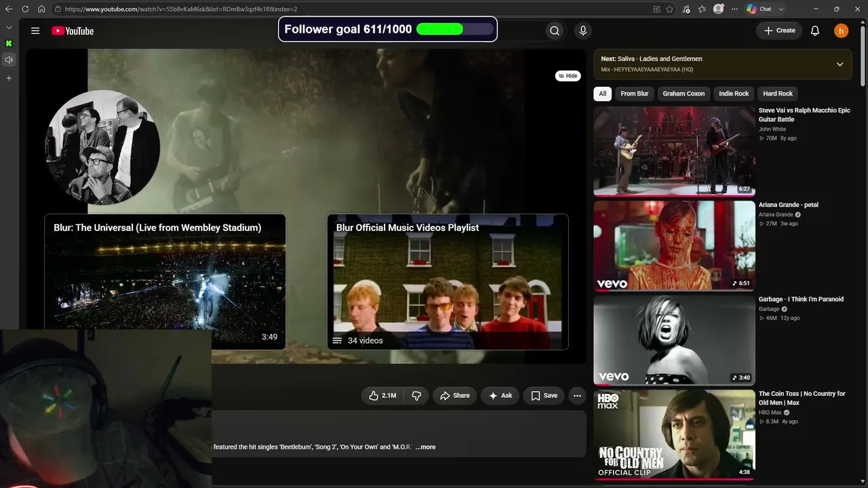Open the YouTube hamburger guide menu
The height and width of the screenshot is (488, 868).
[35, 30]
